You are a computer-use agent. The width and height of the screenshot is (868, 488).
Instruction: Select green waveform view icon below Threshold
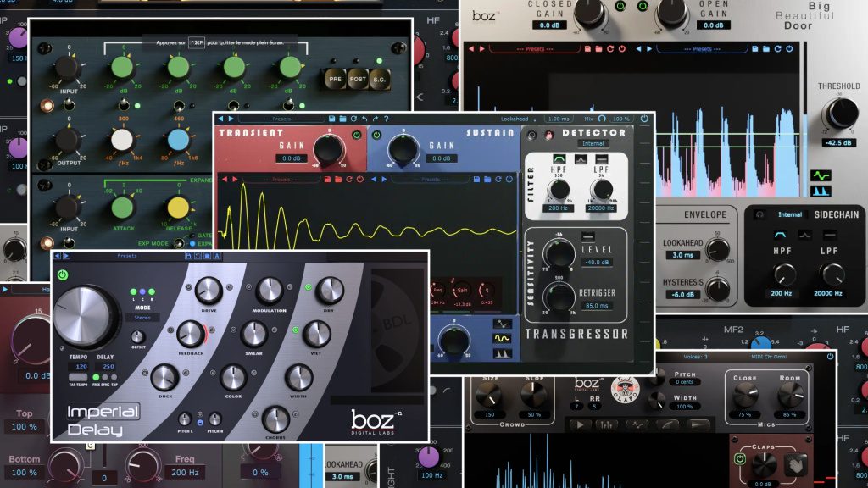[x=821, y=176]
